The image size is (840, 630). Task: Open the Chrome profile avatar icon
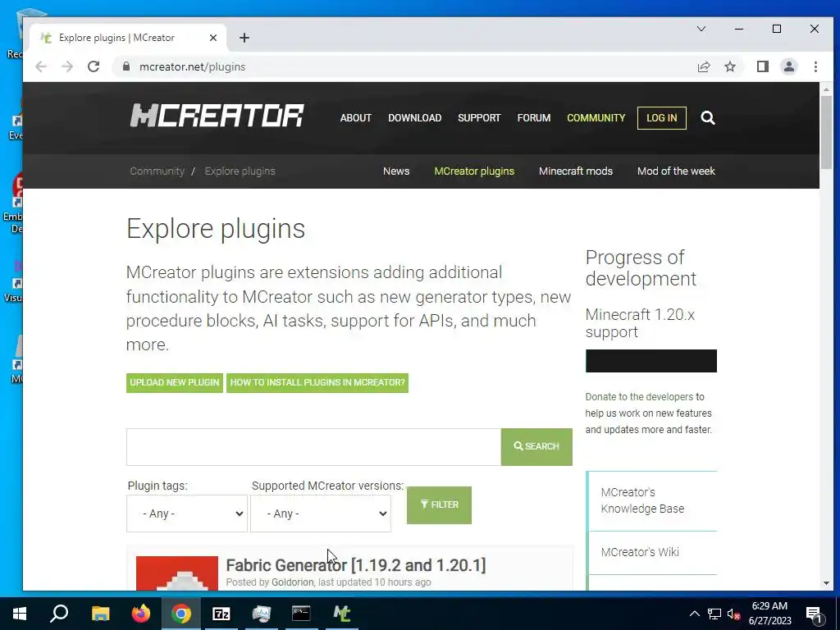pyautogui.click(x=788, y=66)
